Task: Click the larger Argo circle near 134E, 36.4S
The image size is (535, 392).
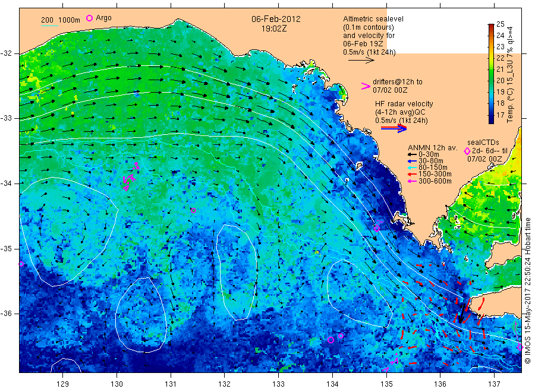Action: point(331,340)
